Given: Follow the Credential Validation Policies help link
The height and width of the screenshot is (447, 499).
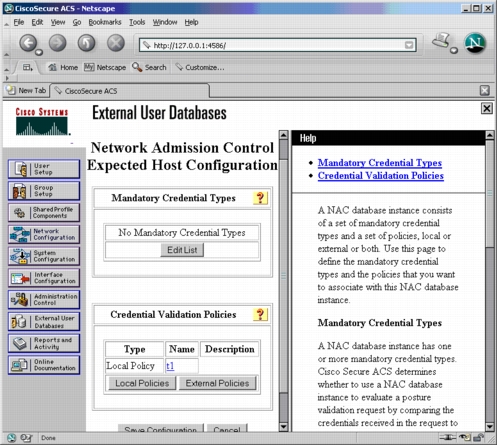Looking at the screenshot, I should 381,176.
